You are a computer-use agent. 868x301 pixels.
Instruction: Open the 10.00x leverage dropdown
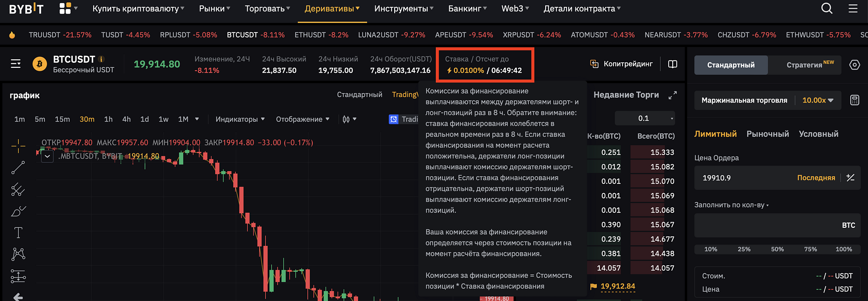coord(818,100)
